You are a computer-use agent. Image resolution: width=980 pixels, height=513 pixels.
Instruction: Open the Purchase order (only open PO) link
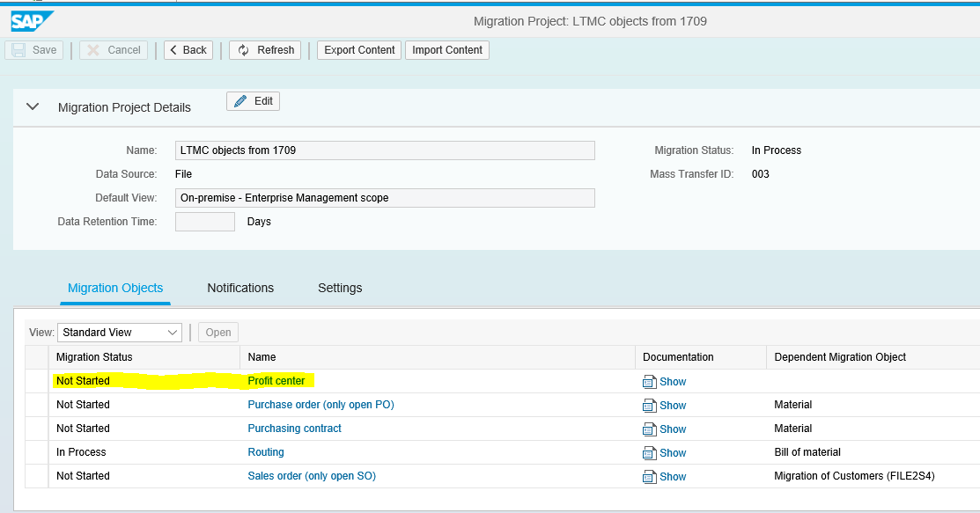321,405
